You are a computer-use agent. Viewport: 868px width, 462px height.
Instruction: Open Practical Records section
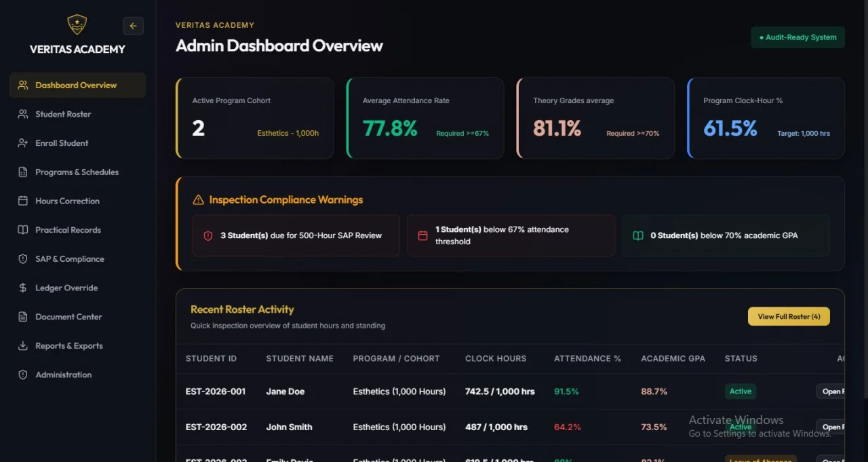pos(77,230)
